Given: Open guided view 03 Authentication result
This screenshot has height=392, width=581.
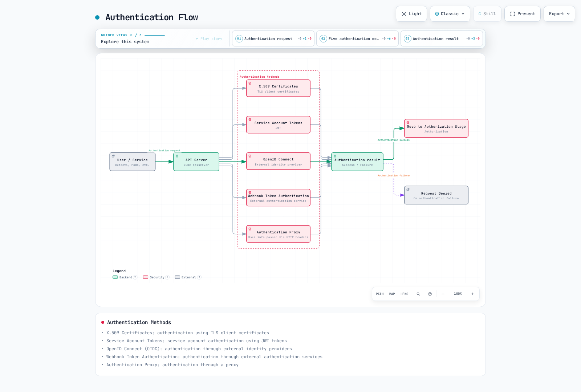Looking at the screenshot, I should (442, 38).
